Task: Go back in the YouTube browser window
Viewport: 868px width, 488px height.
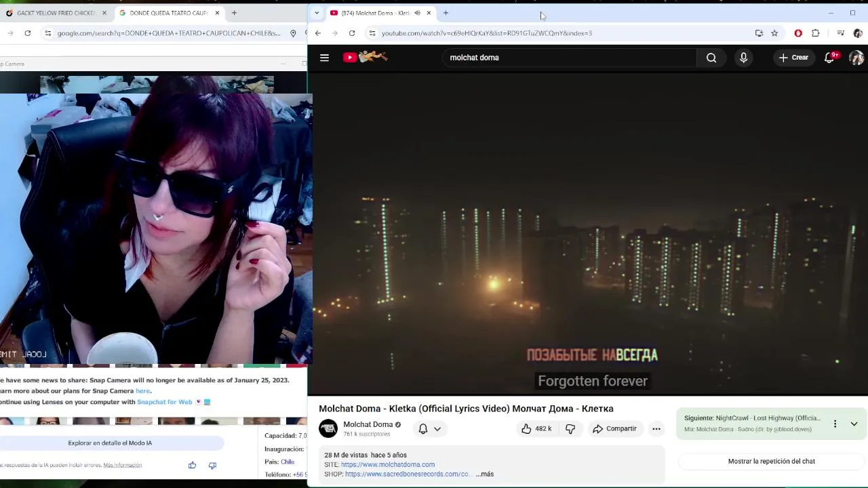Action: click(x=317, y=33)
